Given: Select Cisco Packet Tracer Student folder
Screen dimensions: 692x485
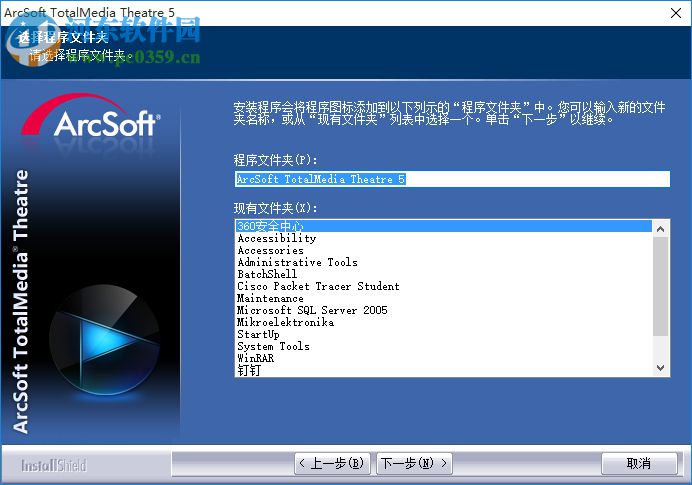Looking at the screenshot, I should [x=444, y=286].
